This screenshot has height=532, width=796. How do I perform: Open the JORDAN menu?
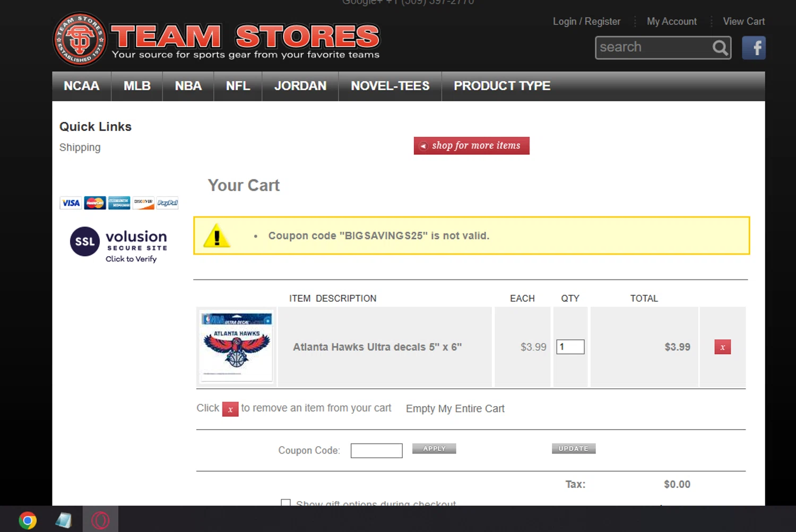tap(300, 86)
